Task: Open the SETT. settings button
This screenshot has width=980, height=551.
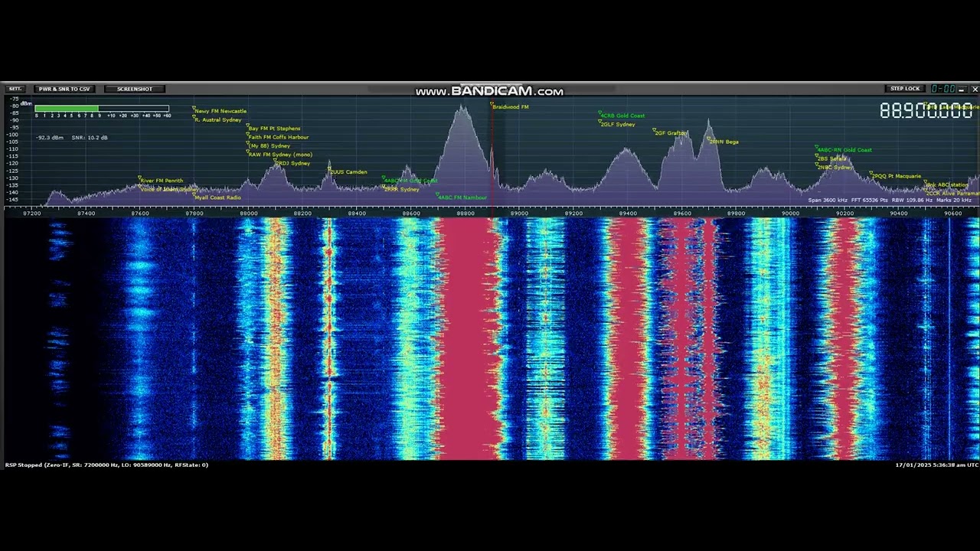Action: (x=15, y=89)
